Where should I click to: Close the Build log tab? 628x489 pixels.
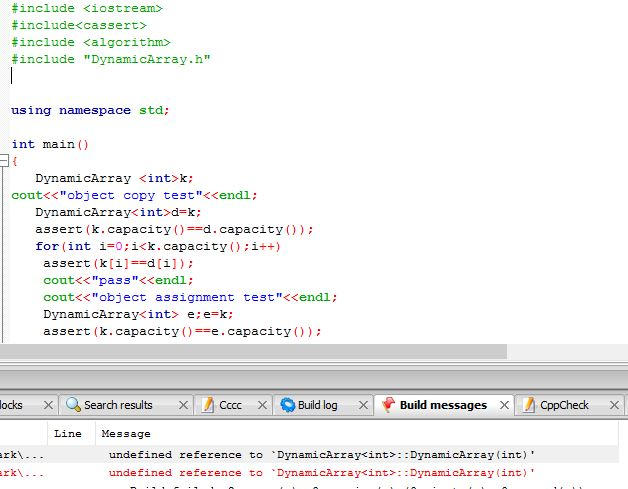(x=363, y=405)
